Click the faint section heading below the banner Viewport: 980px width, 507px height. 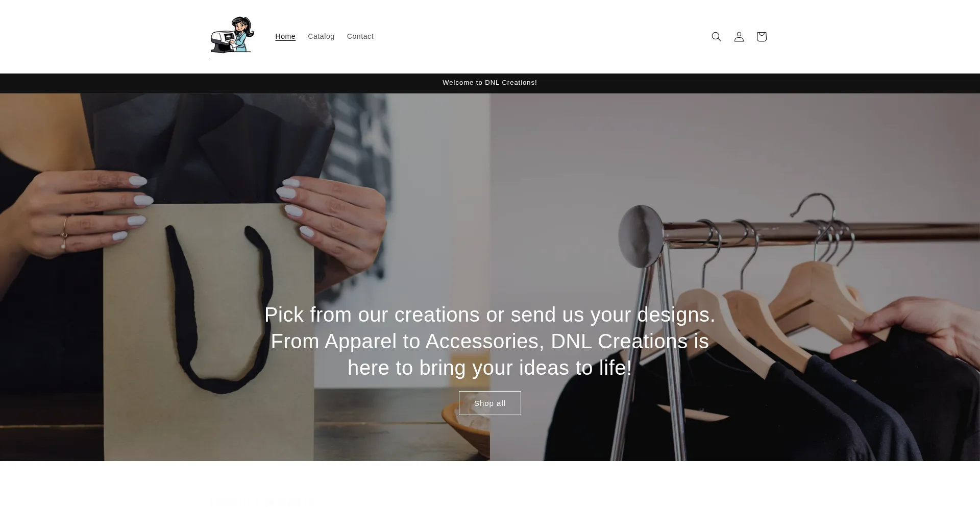(261, 502)
